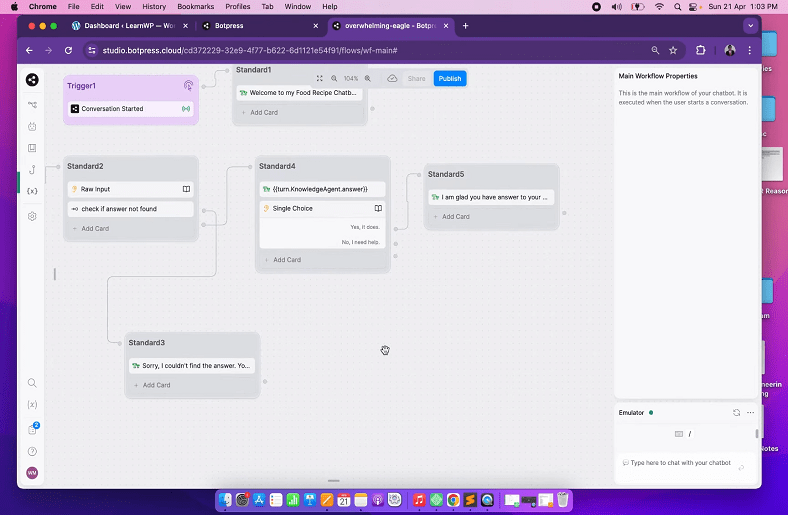Image resolution: width=788 pixels, height=515 pixels.
Task: Click the send icon in the emulator input
Action: [x=741, y=468]
